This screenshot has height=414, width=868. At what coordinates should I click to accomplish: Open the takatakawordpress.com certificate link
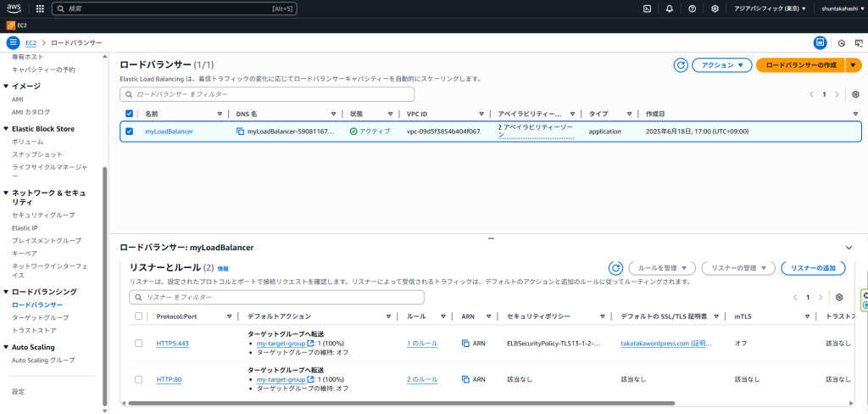(666, 344)
